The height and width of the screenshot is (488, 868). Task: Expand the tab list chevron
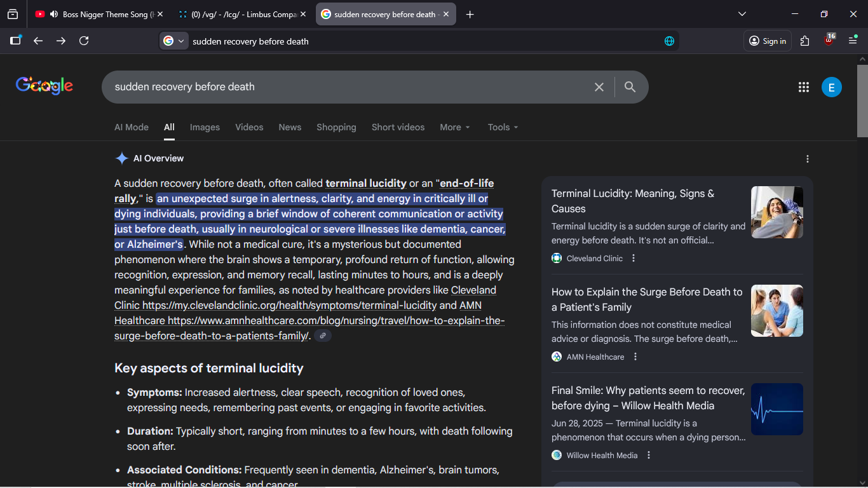[x=742, y=14]
